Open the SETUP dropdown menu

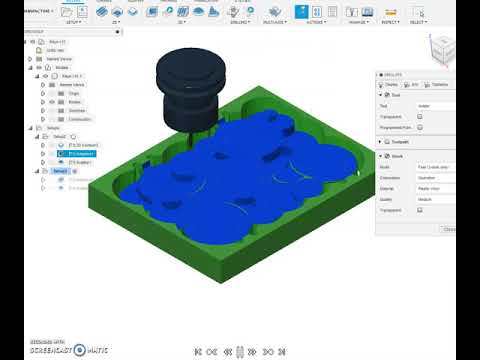click(x=74, y=22)
